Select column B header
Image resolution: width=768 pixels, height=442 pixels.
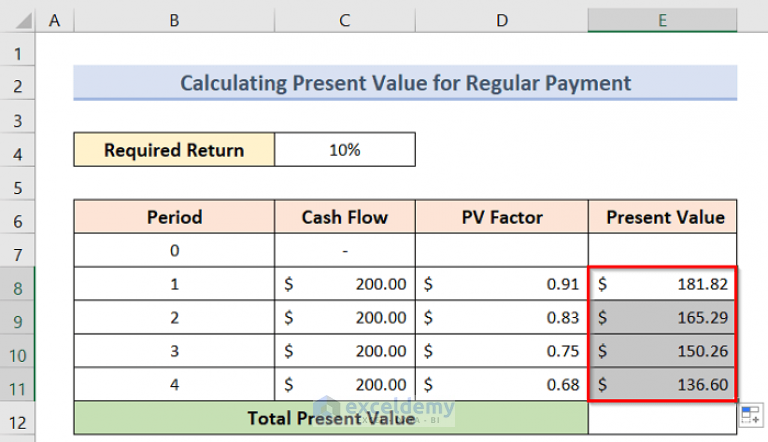pyautogui.click(x=174, y=21)
